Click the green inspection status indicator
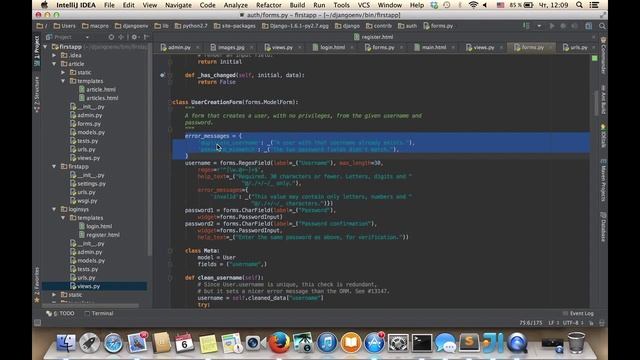This screenshot has width=640, height=360. (x=595, y=58)
